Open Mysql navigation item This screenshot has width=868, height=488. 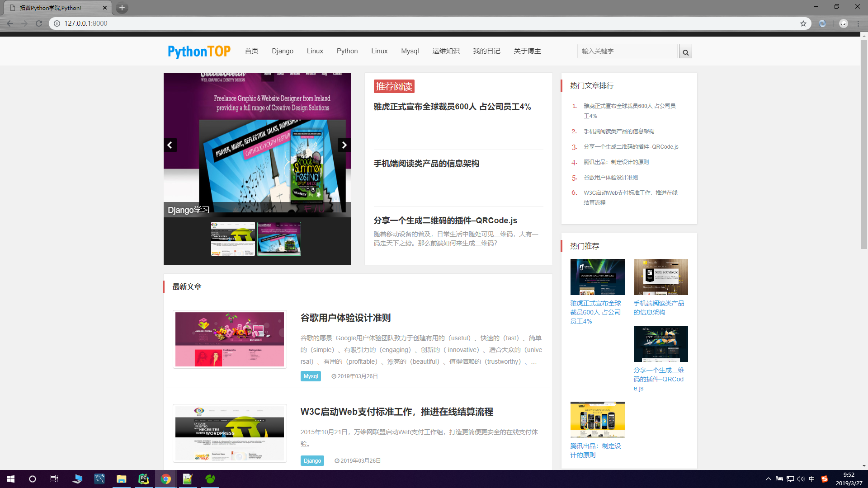pyautogui.click(x=410, y=51)
